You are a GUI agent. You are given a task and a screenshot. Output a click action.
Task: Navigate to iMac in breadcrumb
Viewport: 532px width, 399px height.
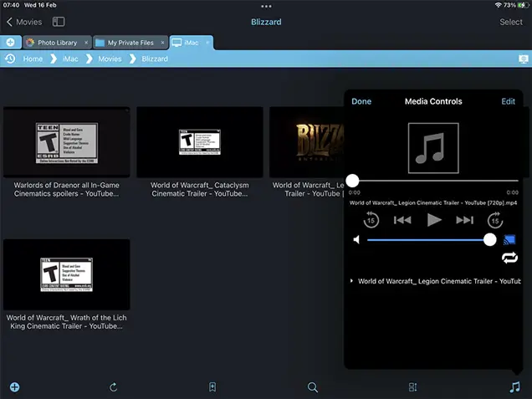coord(70,59)
